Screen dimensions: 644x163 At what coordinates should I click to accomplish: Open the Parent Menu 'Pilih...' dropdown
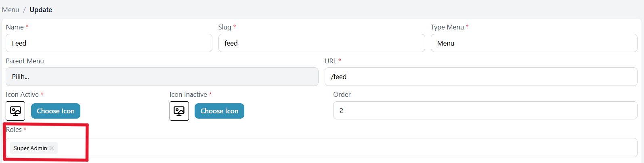point(162,77)
